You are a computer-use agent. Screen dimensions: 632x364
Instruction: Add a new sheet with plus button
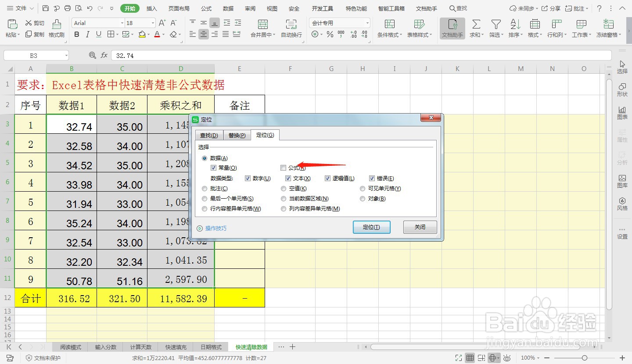[x=293, y=347]
